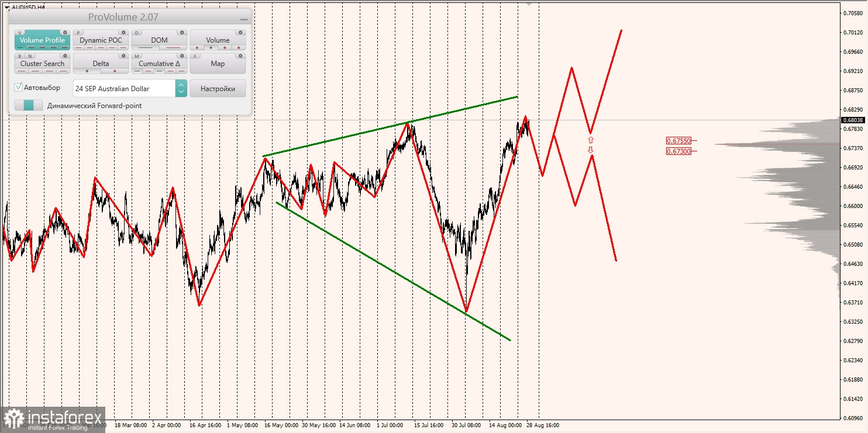Open Dynamic POC gear settings
Screen dimensions: 868x433
[123, 32]
